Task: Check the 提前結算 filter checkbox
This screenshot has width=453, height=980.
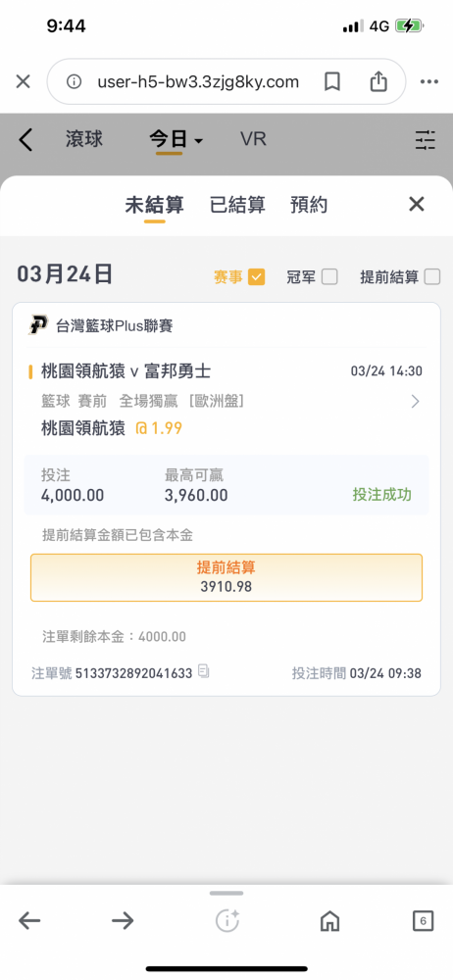Action: [432, 277]
